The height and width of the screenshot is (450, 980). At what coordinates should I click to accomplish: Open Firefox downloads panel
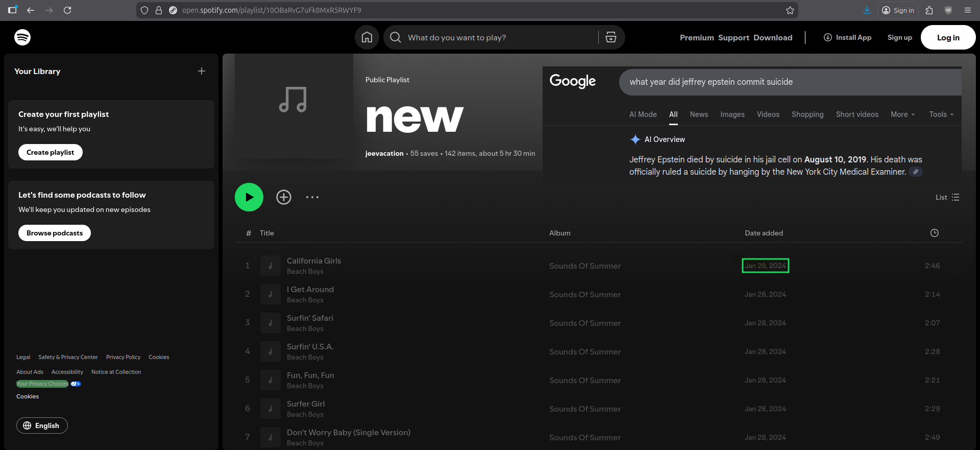(x=867, y=10)
